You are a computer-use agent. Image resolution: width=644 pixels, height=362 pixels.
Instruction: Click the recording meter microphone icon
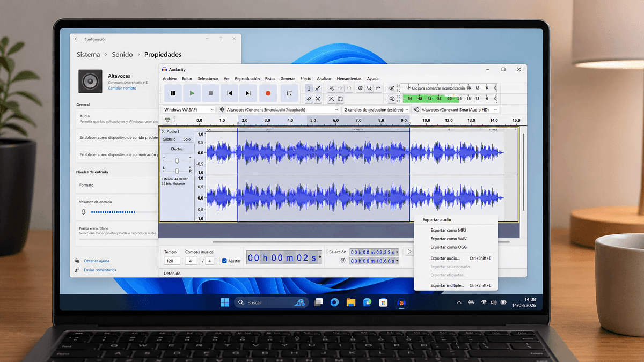[392, 88]
